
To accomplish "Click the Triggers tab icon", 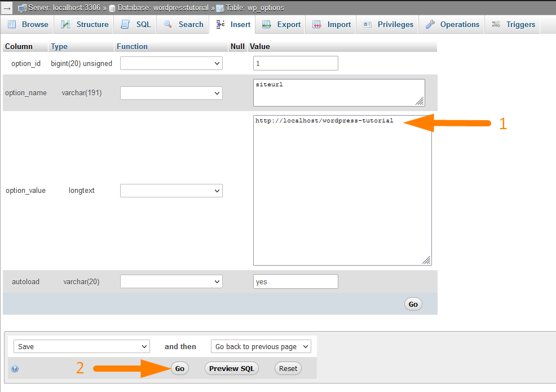I will point(496,24).
